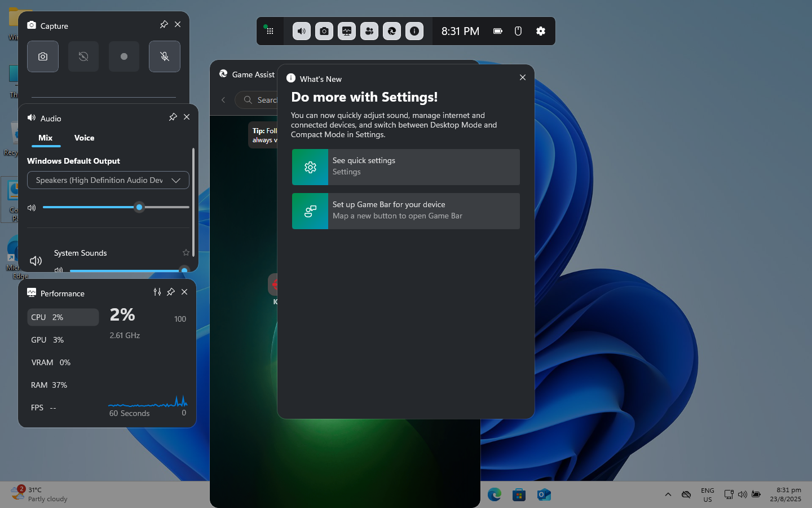812x508 pixels.
Task: Open the weather widget 31°C Partly cloudy
Action: click(39, 494)
